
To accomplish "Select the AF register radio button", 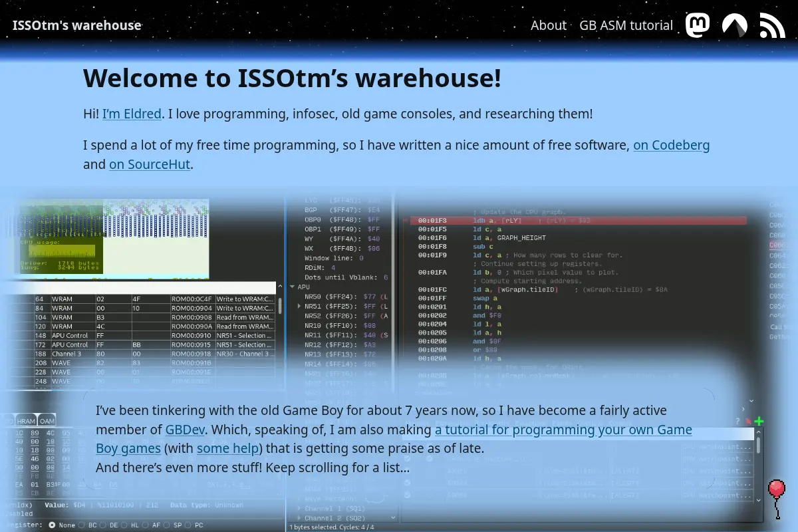I will [145, 525].
